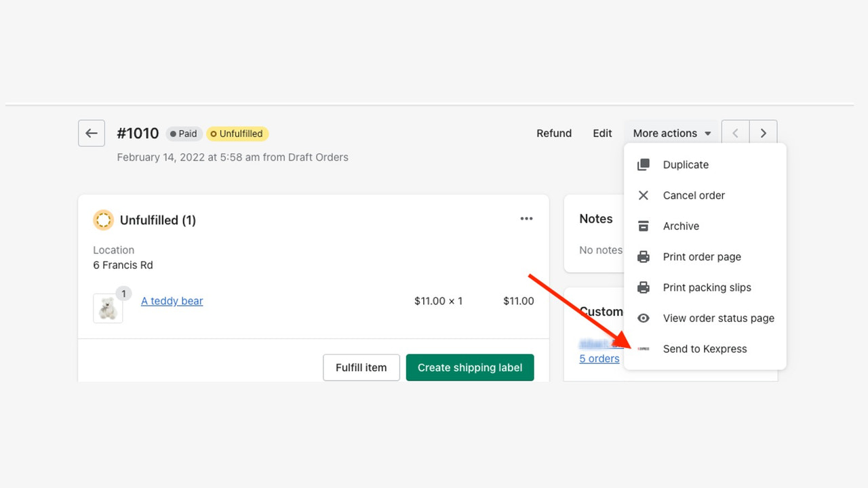Open the customer's 5 orders link
868x488 pixels.
pos(599,358)
